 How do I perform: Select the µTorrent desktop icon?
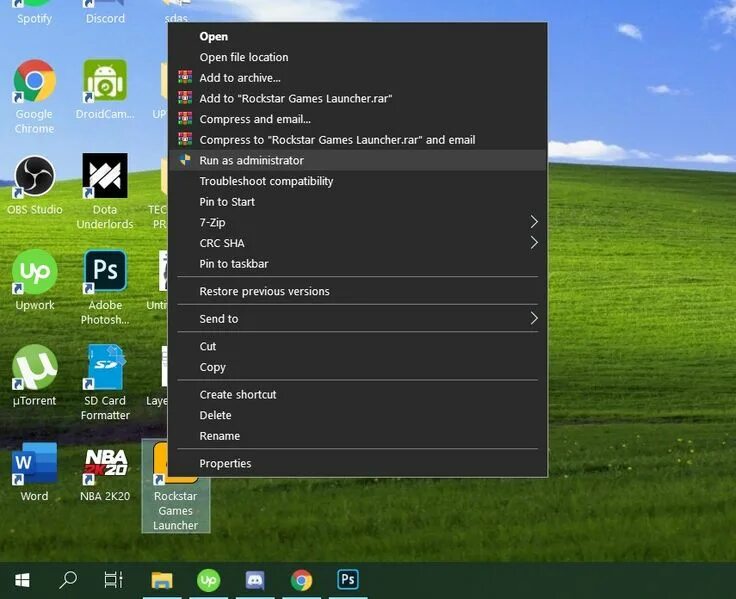[x=34, y=376]
